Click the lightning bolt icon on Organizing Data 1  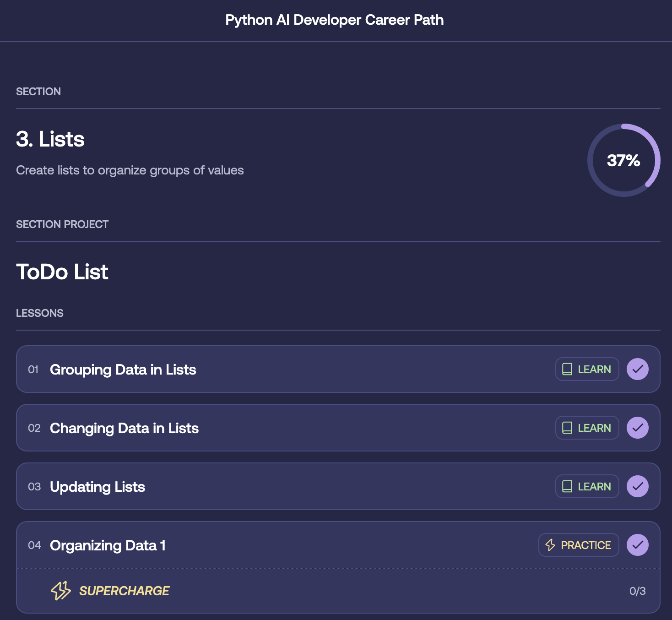[550, 545]
